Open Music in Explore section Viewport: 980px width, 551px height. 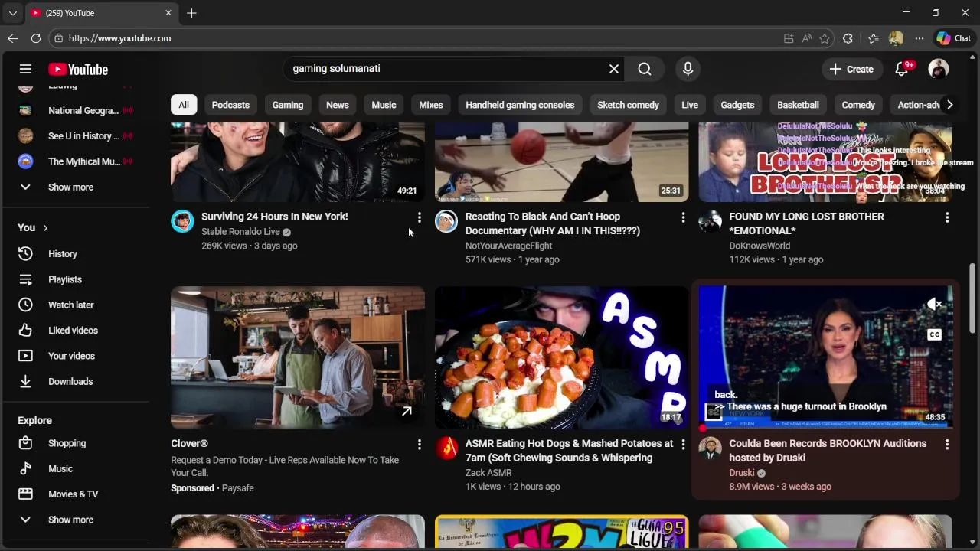click(77, 468)
